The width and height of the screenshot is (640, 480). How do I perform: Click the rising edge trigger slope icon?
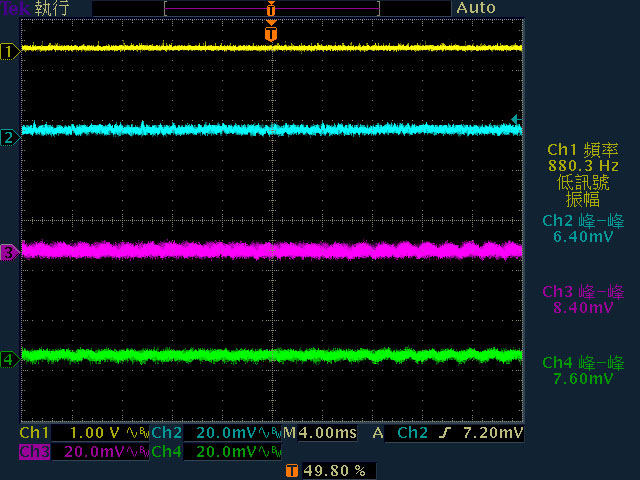[x=445, y=433]
